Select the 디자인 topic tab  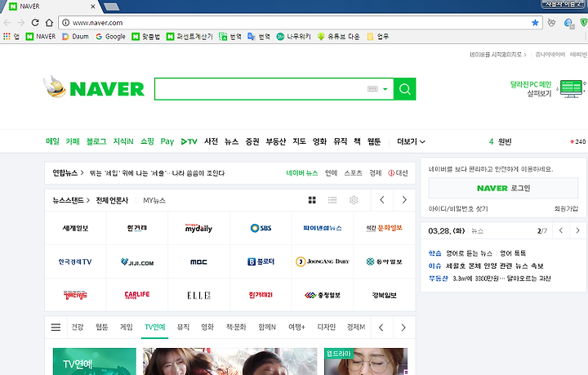tap(326, 327)
